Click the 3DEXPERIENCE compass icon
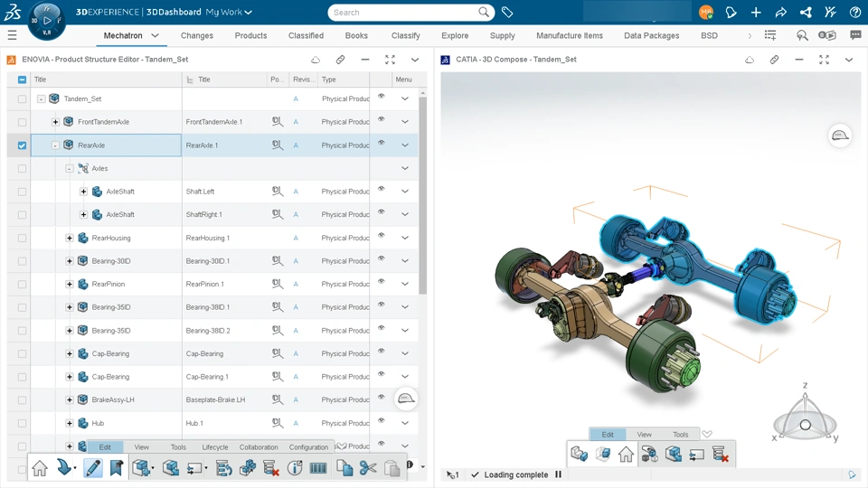 (46, 21)
